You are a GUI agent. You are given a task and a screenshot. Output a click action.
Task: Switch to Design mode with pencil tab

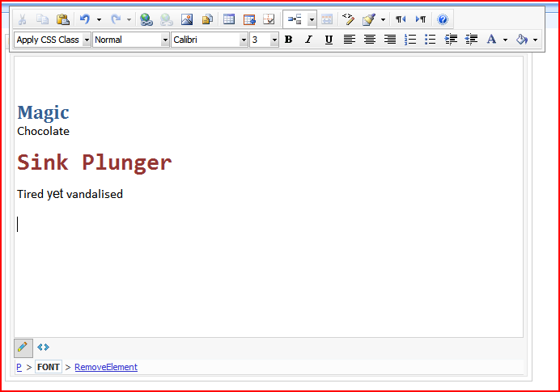(23, 348)
